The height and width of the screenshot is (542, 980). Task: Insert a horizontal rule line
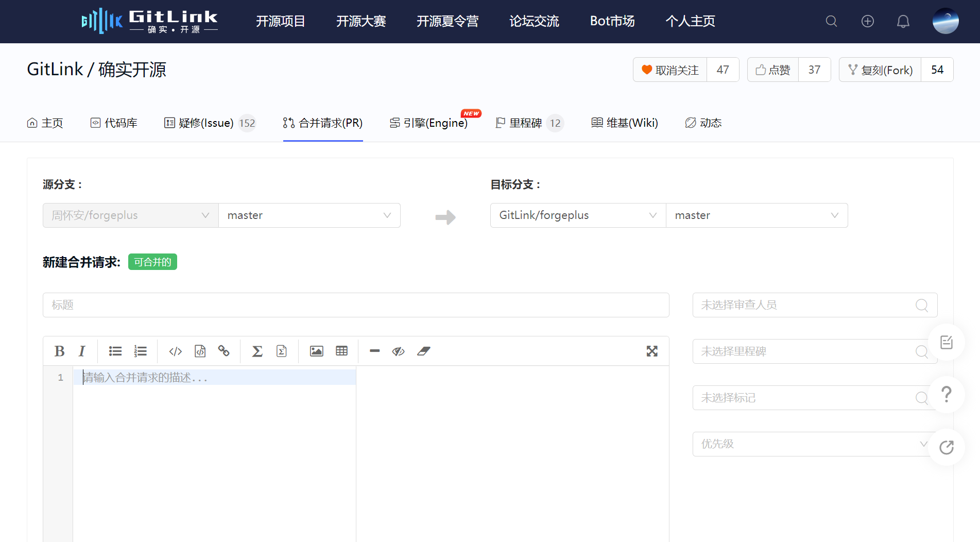[374, 351]
